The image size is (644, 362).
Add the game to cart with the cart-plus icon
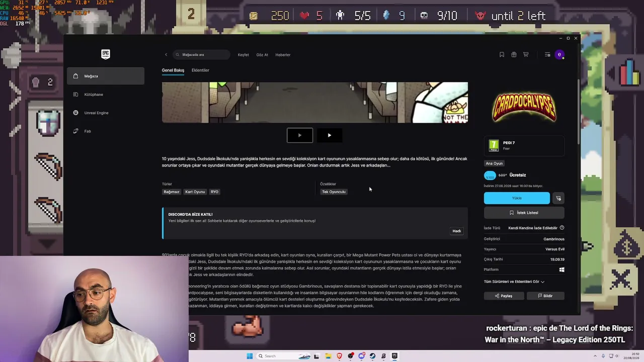558,198
